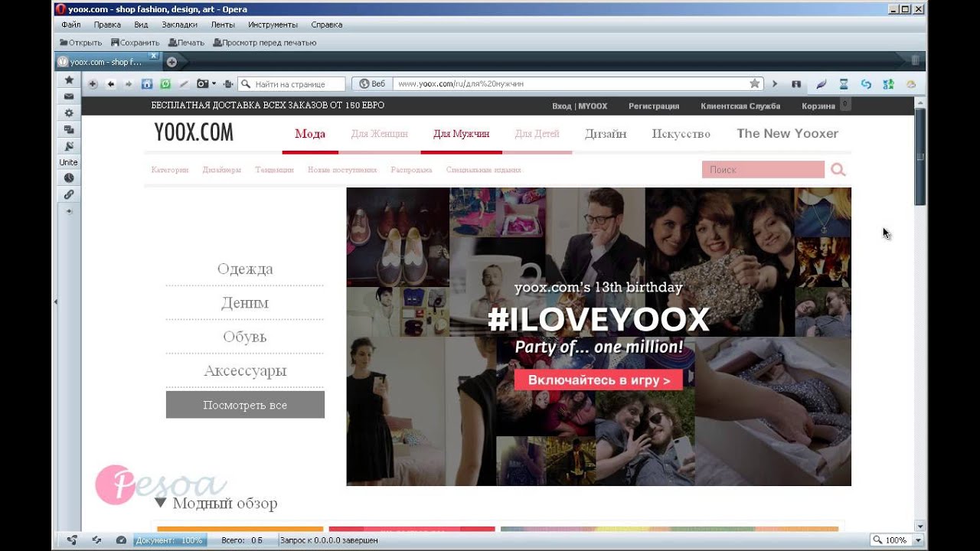
Task: Open the Правка menu
Action: coord(107,24)
